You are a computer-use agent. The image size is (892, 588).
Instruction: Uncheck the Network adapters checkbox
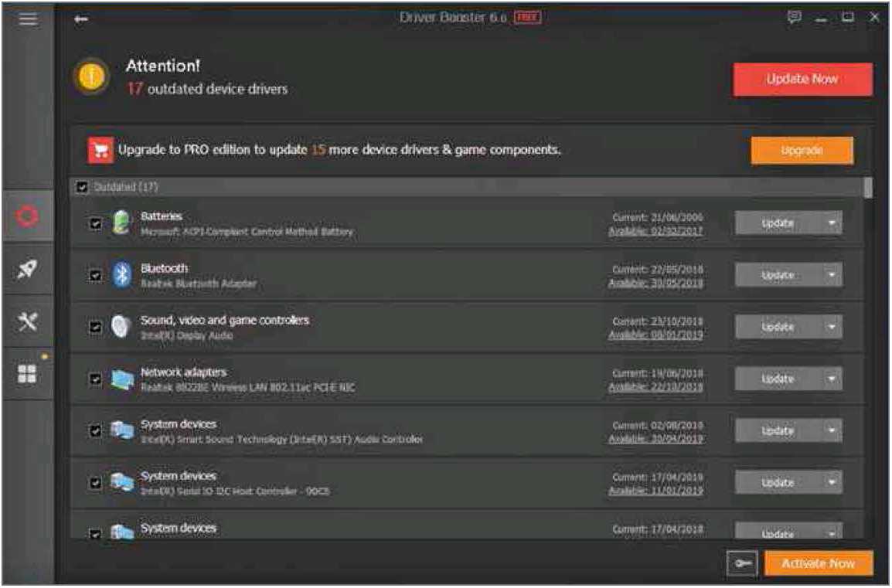(x=96, y=379)
